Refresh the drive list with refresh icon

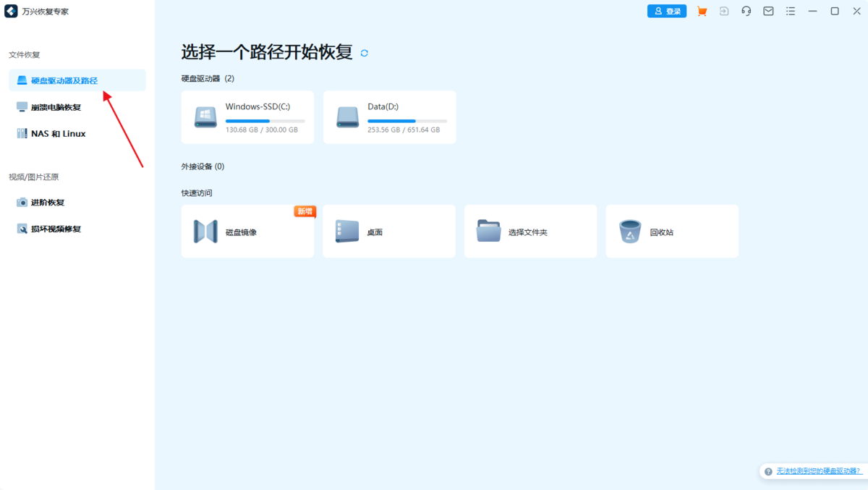point(364,52)
